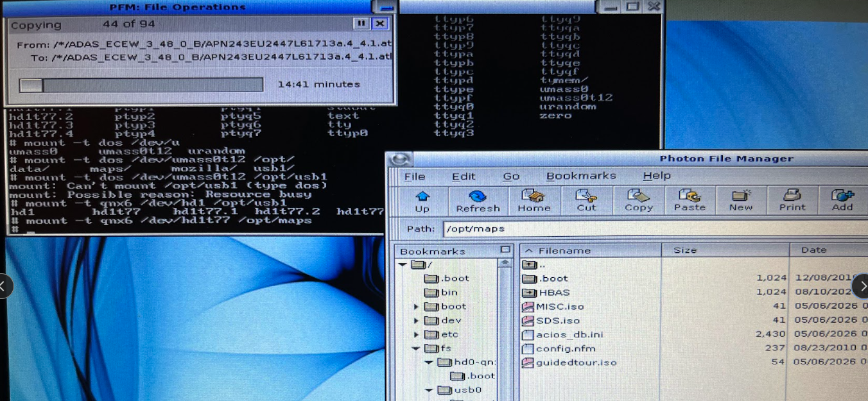Expand the etc folder in Bookmarks tree
This screenshot has width=868, height=401.
tap(417, 335)
